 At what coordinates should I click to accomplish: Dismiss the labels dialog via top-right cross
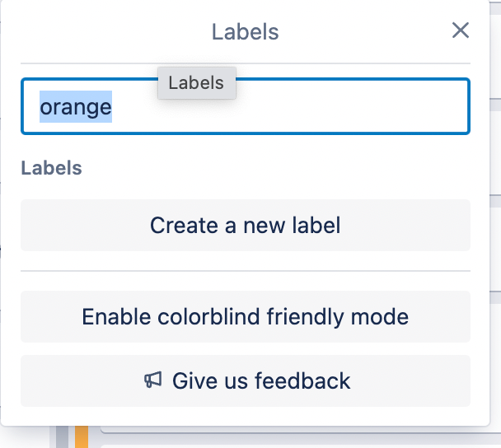(461, 30)
